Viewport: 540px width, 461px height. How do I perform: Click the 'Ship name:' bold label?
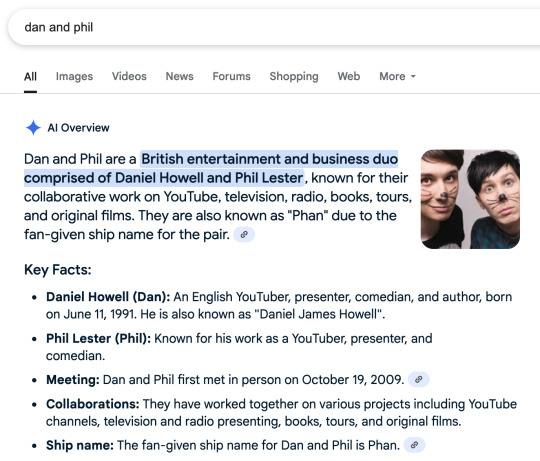(x=80, y=445)
